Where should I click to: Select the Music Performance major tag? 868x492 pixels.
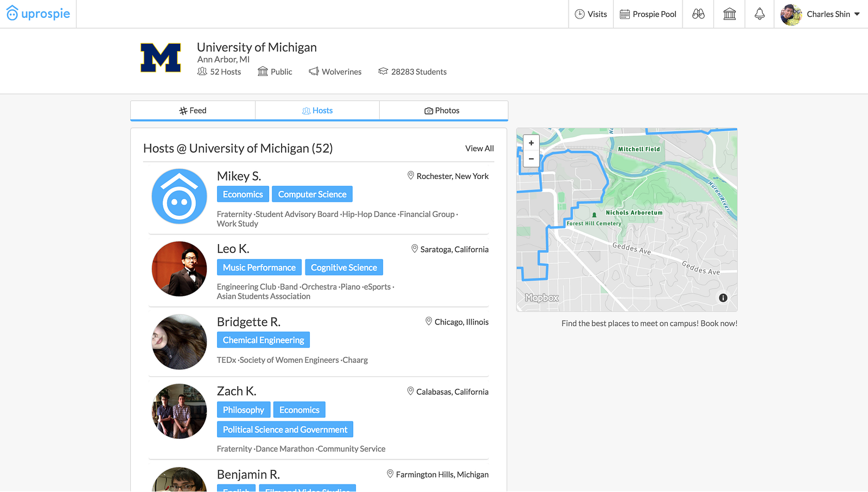click(x=259, y=267)
